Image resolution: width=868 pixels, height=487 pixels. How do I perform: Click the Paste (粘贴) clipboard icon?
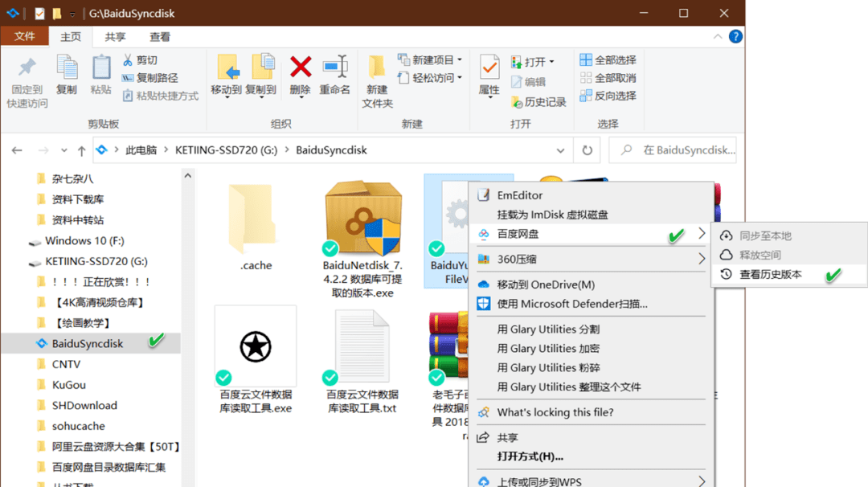click(x=101, y=68)
